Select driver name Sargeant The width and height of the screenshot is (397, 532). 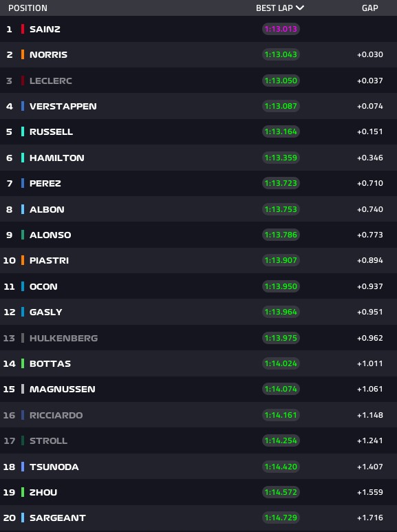[58, 518]
